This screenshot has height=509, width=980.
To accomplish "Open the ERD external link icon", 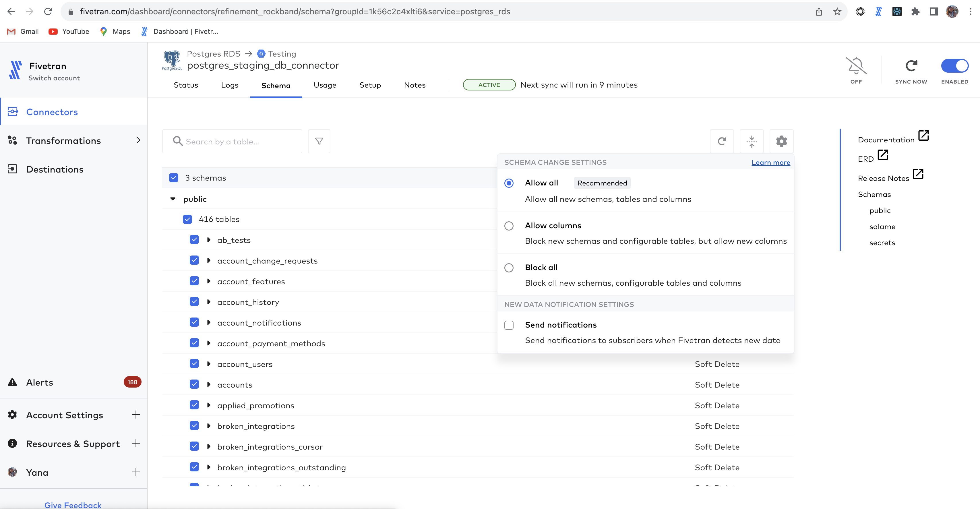I will pos(883,155).
